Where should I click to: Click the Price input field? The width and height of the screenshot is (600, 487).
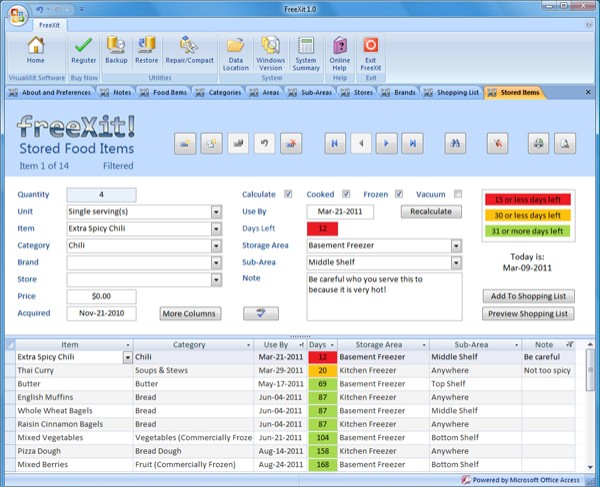click(x=101, y=297)
